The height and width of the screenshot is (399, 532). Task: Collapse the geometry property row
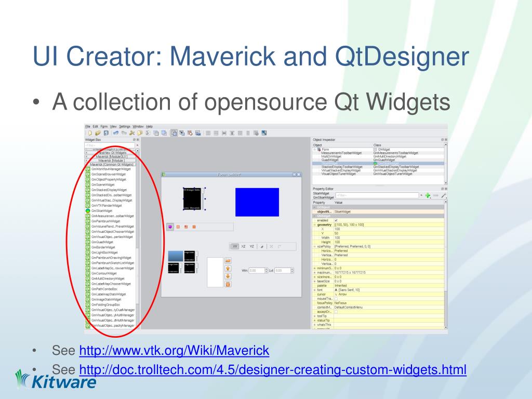pyautogui.click(x=314, y=224)
